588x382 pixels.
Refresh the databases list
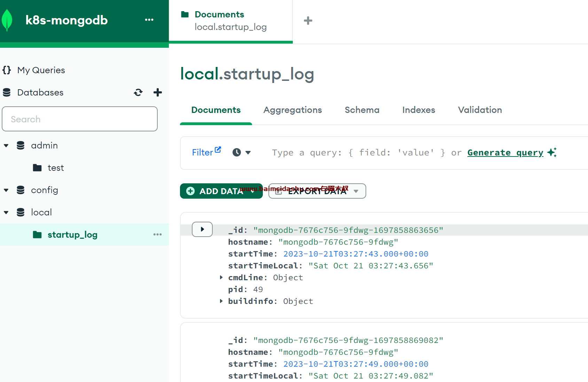point(138,92)
